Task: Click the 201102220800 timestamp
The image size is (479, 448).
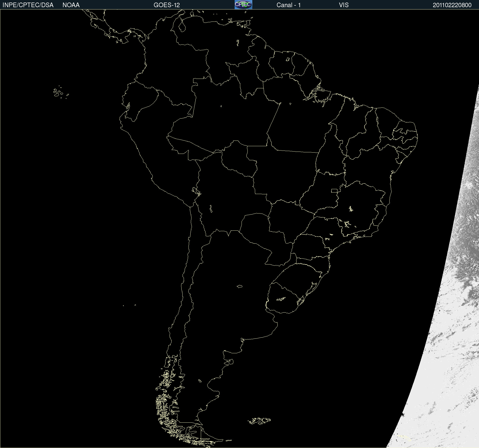Action: click(x=452, y=5)
